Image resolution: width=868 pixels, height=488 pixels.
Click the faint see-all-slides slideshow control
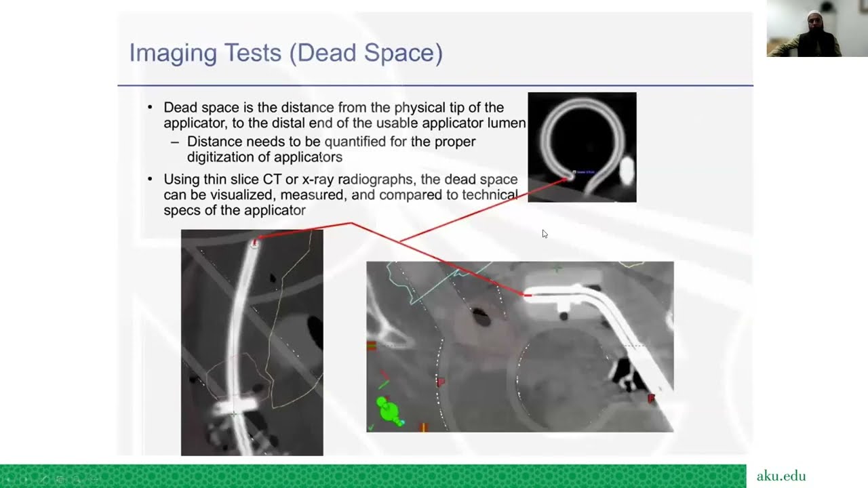coord(60,479)
